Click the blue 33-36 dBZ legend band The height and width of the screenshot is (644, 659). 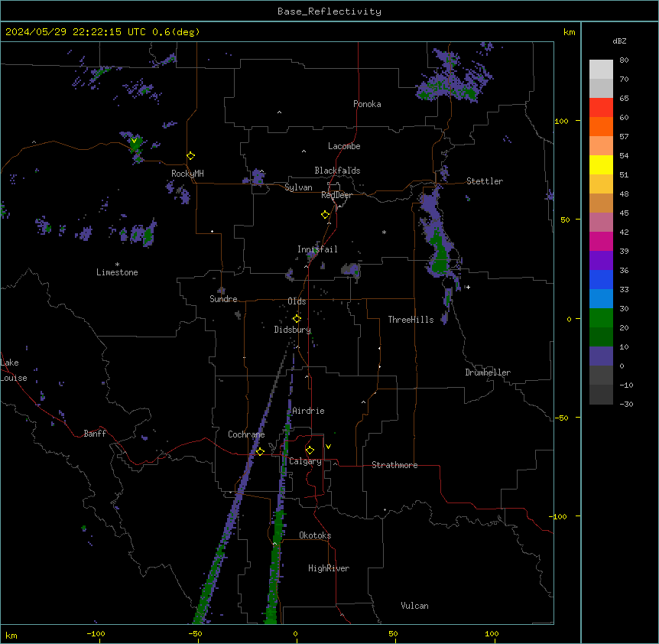(x=601, y=280)
